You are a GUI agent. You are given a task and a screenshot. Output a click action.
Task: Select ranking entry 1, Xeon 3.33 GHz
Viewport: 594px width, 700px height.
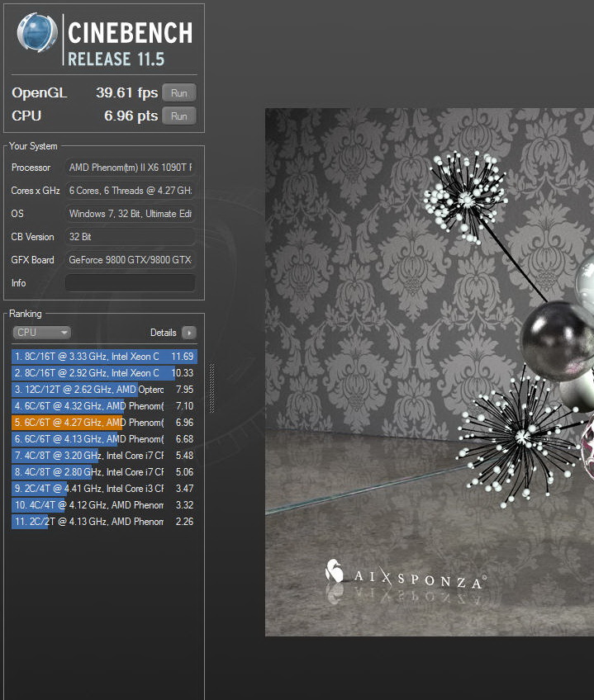pyautogui.click(x=104, y=357)
